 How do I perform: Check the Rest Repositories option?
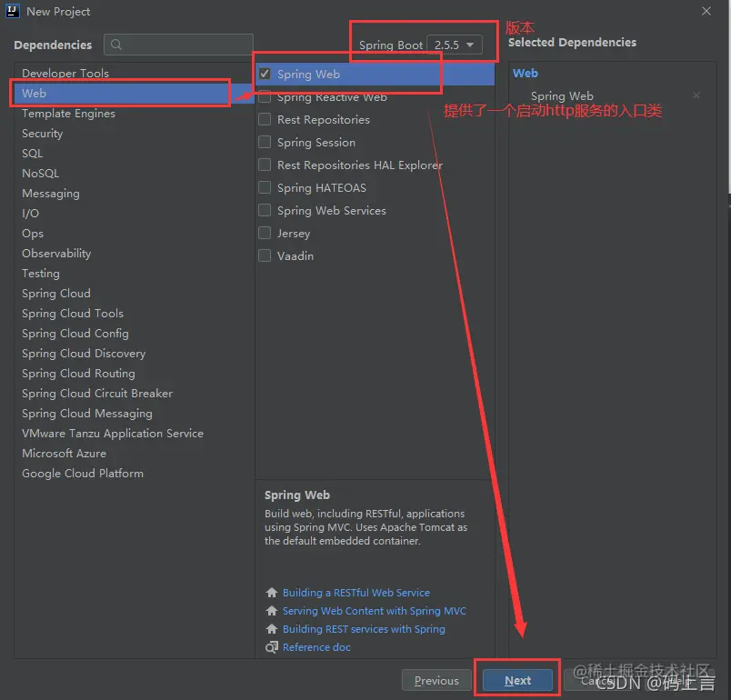point(265,119)
